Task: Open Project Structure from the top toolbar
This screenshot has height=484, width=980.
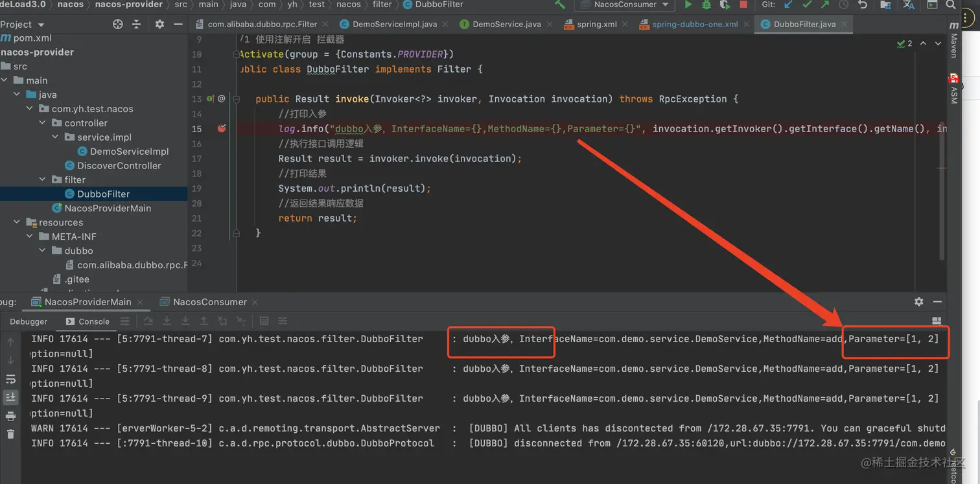Action: coord(885,5)
